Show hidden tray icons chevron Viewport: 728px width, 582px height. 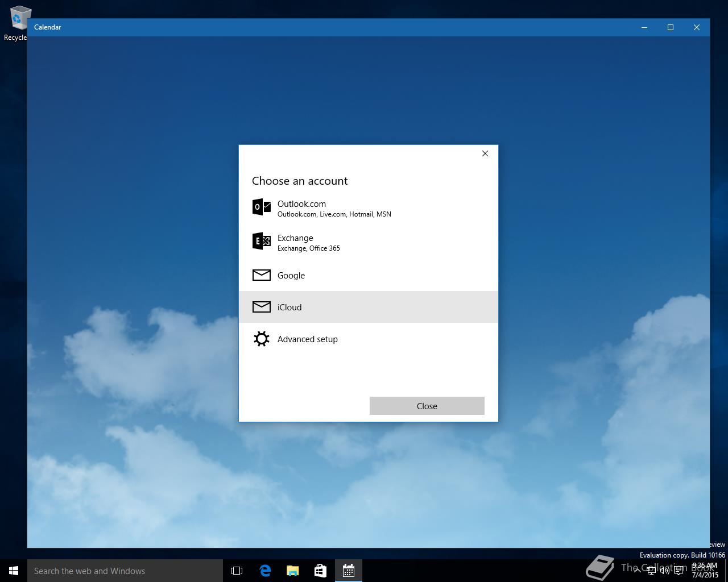(x=637, y=571)
